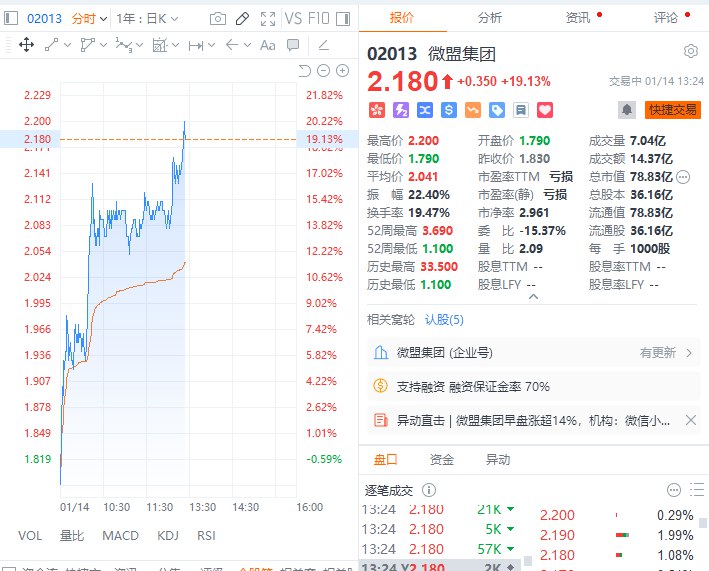Open the 分时 chart type dropdown
This screenshot has height=571, width=709.
click(x=89, y=19)
